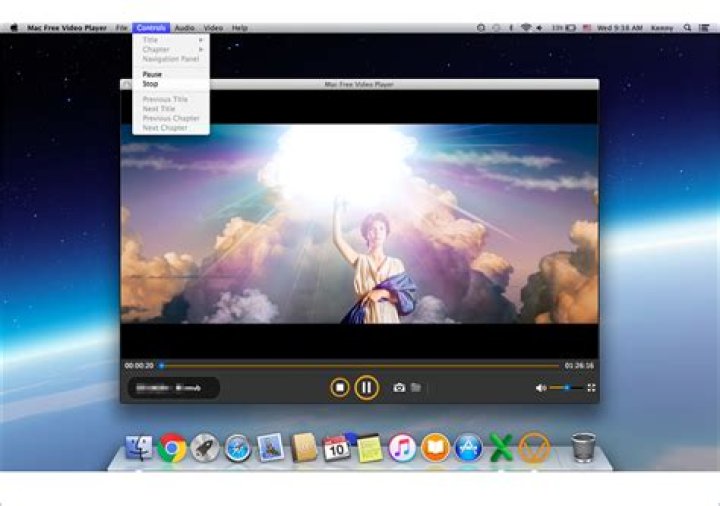Open the green X app in the Dock
This screenshot has height=506, width=720.
pos(501,448)
